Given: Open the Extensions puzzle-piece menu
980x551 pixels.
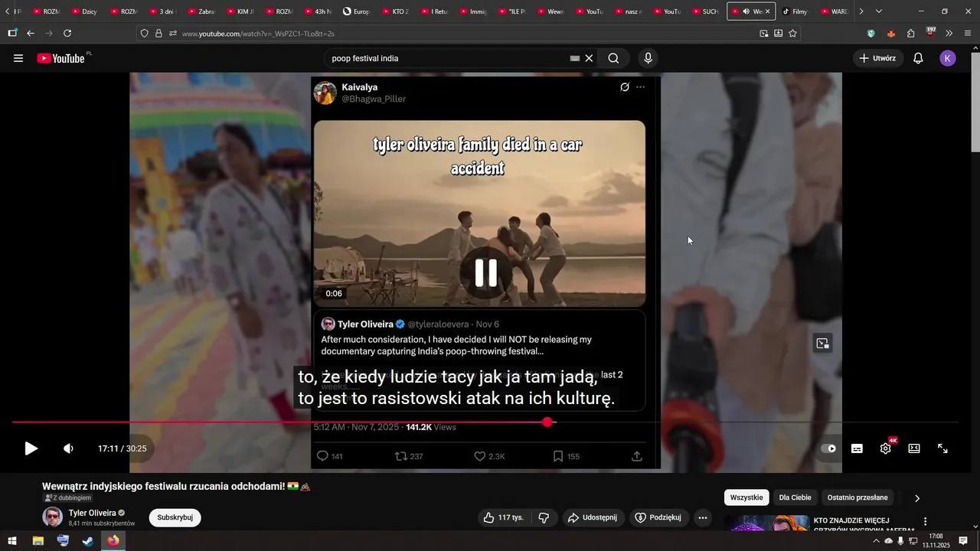Looking at the screenshot, I should [x=910, y=34].
